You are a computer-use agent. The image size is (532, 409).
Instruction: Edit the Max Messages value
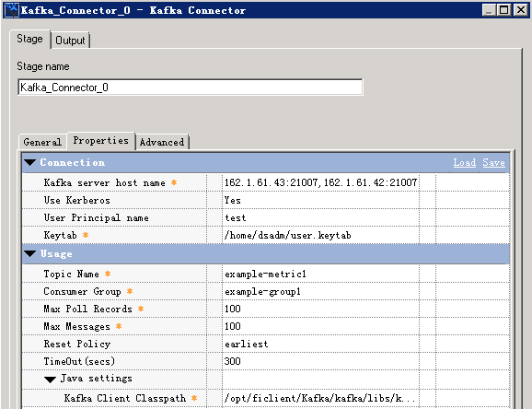pyautogui.click(x=320, y=326)
